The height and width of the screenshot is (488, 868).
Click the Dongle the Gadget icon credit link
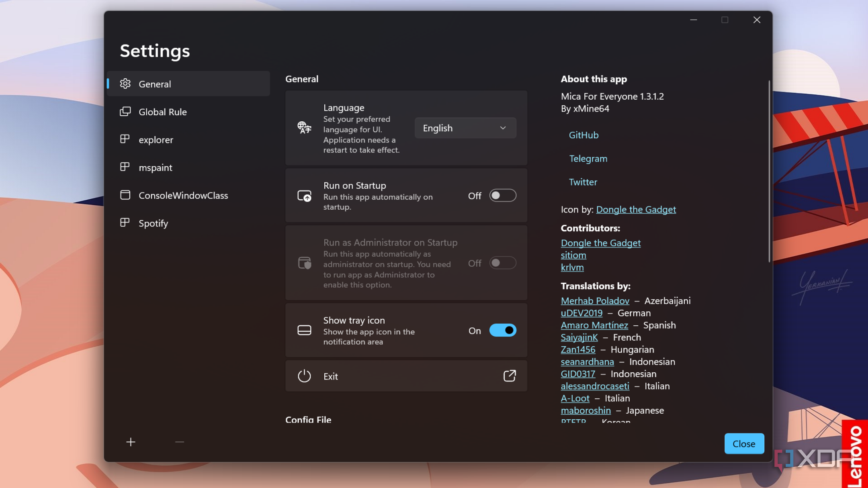636,209
